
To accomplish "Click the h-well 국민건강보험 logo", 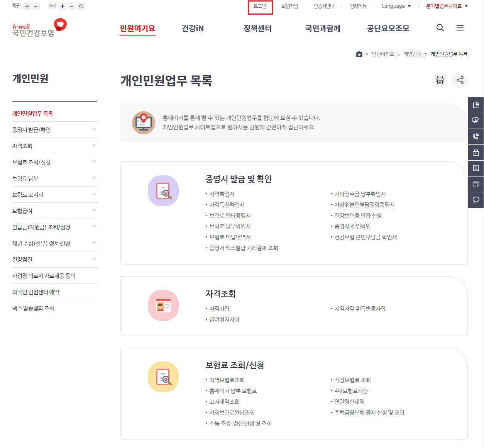I will point(39,27).
